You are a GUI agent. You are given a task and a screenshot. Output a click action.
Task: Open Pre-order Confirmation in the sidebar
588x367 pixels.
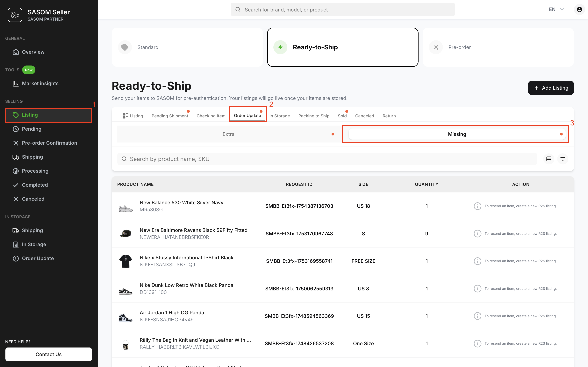(49, 143)
